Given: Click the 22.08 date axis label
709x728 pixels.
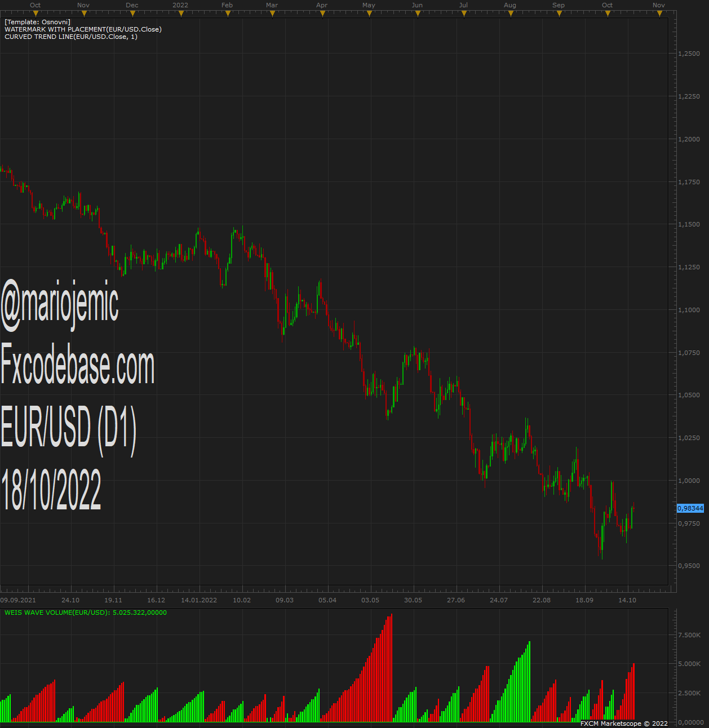Looking at the screenshot, I should 542,600.
